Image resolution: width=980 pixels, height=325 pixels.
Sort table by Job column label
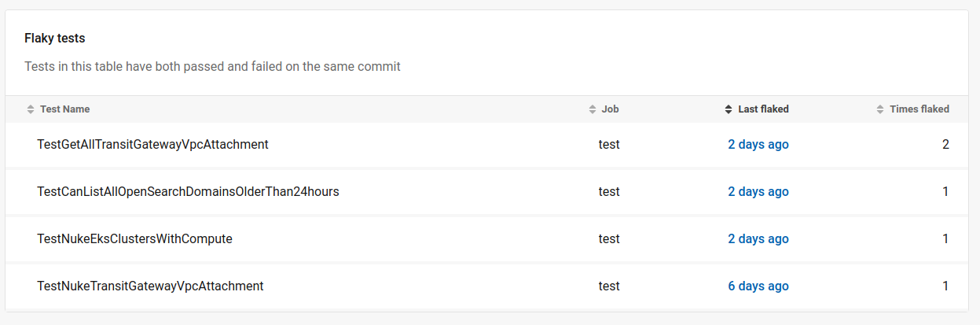610,109
